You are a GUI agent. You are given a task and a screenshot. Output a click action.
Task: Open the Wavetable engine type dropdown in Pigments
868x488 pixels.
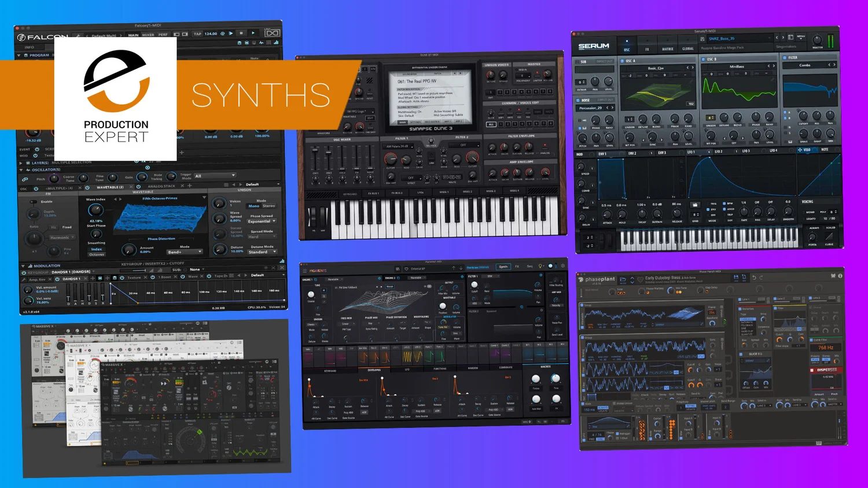334,278
